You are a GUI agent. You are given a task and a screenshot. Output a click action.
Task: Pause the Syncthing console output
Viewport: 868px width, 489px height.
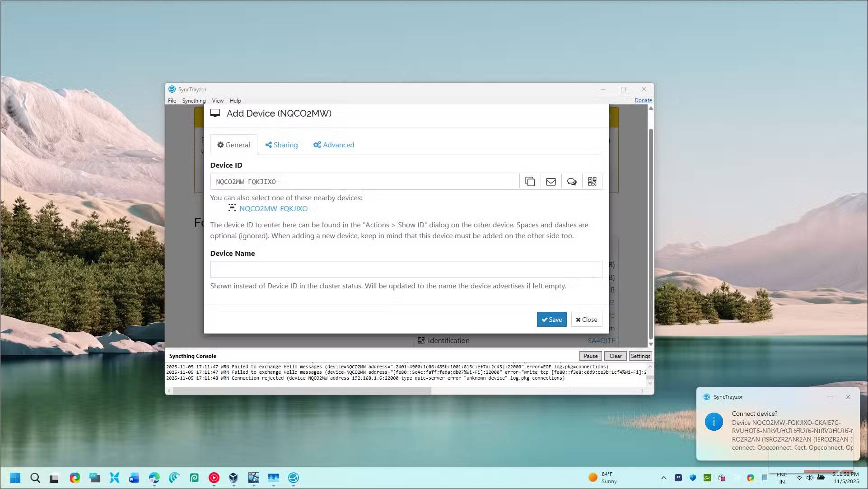coord(590,356)
